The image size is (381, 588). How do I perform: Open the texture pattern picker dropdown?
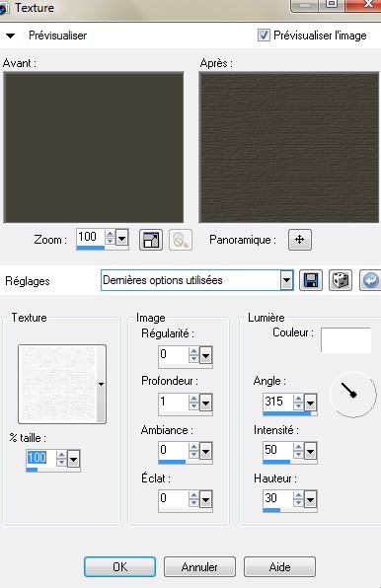(101, 384)
